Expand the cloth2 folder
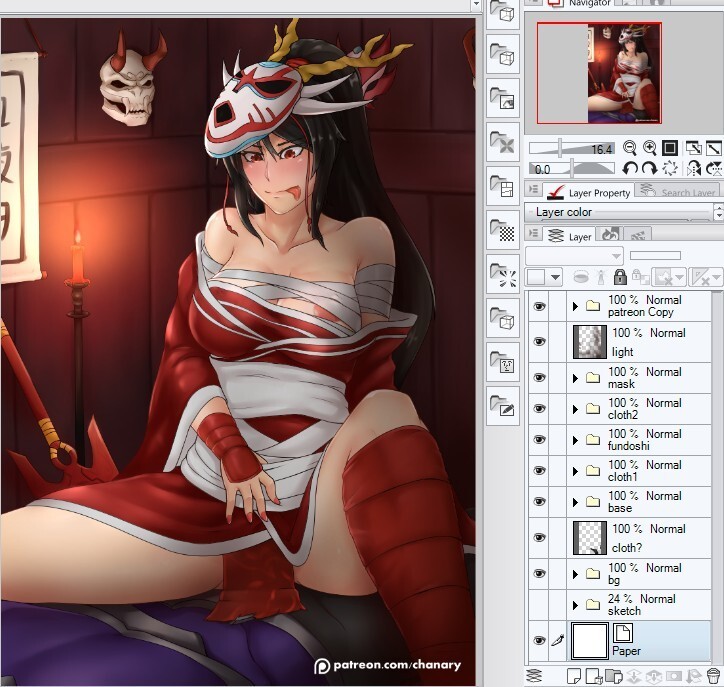Screen dimensions: 724x687 point(575,409)
